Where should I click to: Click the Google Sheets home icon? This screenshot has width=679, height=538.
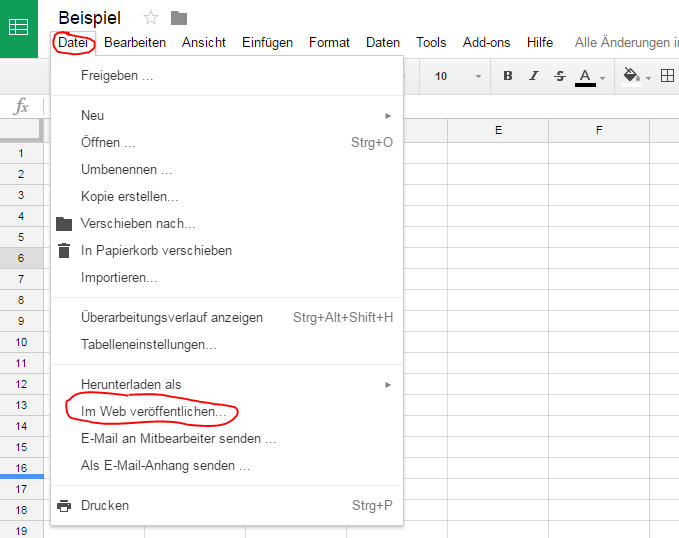(18, 27)
